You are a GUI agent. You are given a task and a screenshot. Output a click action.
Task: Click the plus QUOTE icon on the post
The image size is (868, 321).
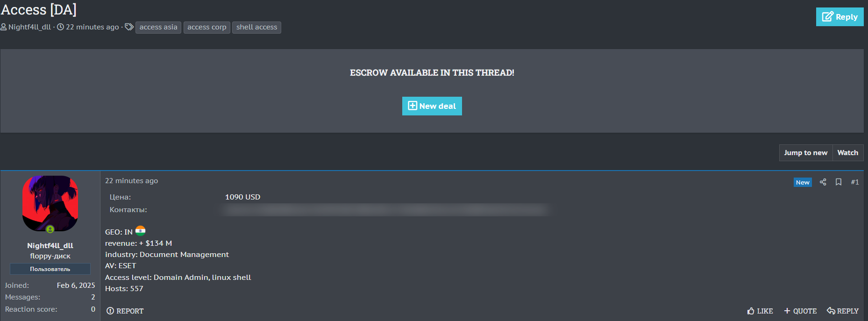coord(787,311)
